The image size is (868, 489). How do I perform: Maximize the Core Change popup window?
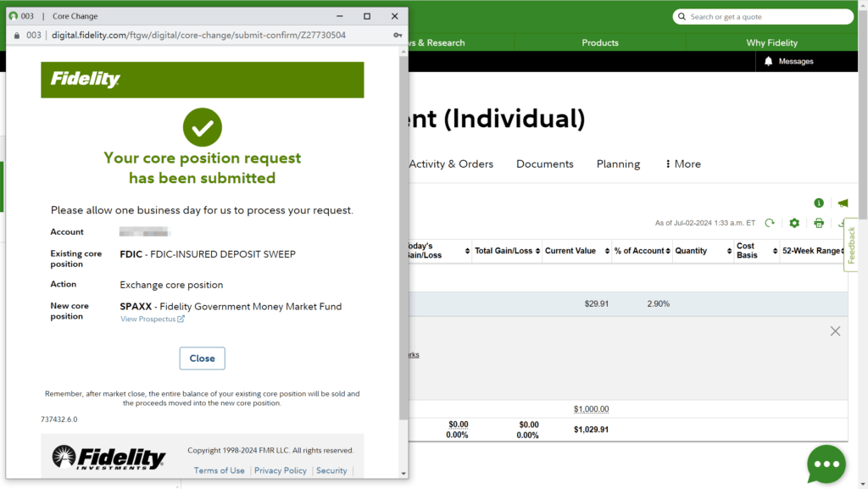(x=367, y=16)
